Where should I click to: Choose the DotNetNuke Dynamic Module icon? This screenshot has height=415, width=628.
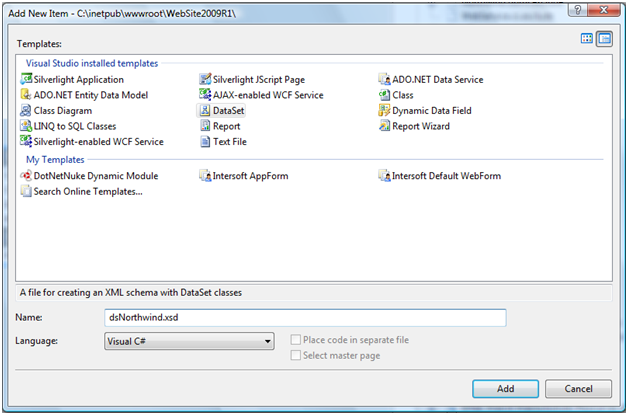click(26, 175)
